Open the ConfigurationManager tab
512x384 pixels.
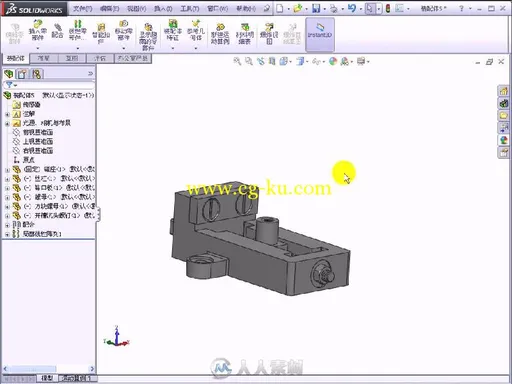pyautogui.click(x=37, y=74)
